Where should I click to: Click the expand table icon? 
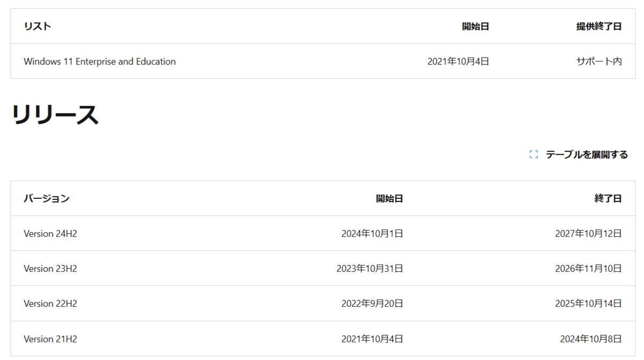click(533, 155)
